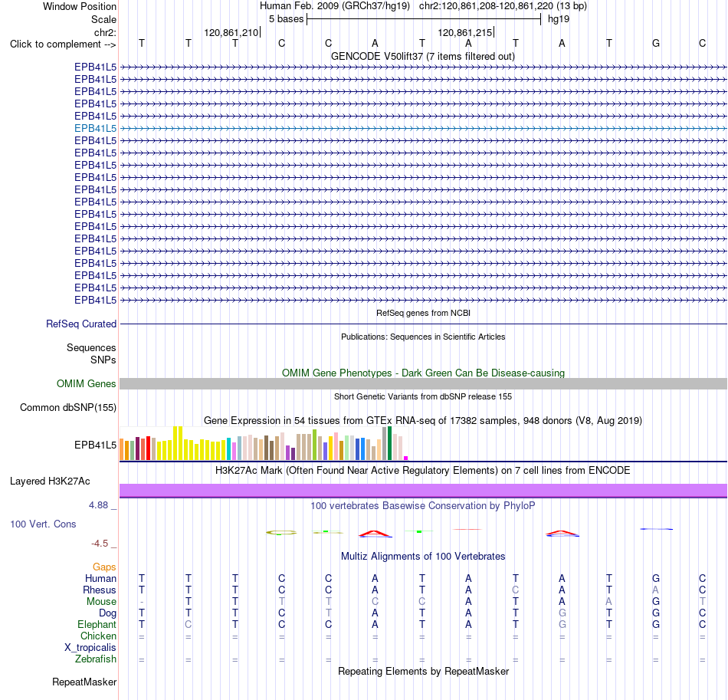Click the Layered H3K27Ac label
This screenshot has width=728, height=700.
click(x=50, y=481)
